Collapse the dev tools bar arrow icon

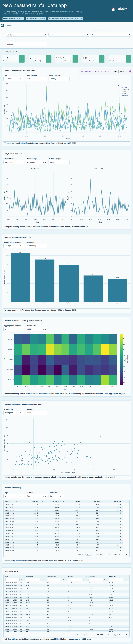point(131,71)
